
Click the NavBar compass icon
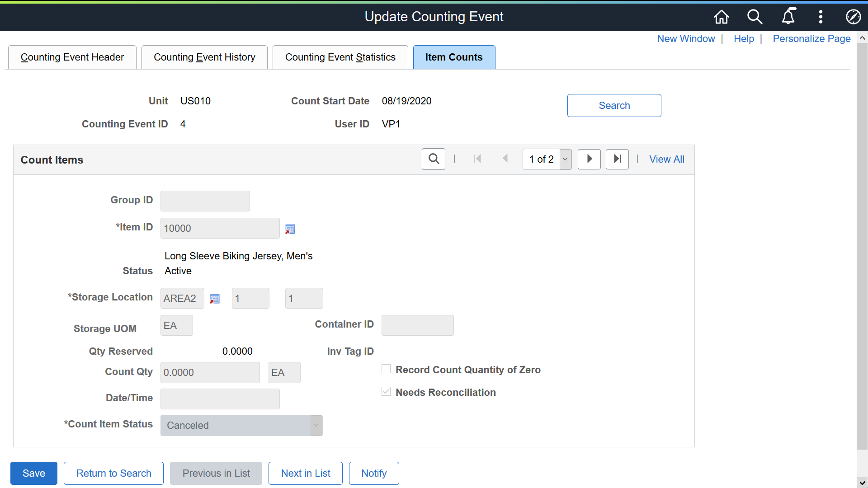[x=853, y=17]
